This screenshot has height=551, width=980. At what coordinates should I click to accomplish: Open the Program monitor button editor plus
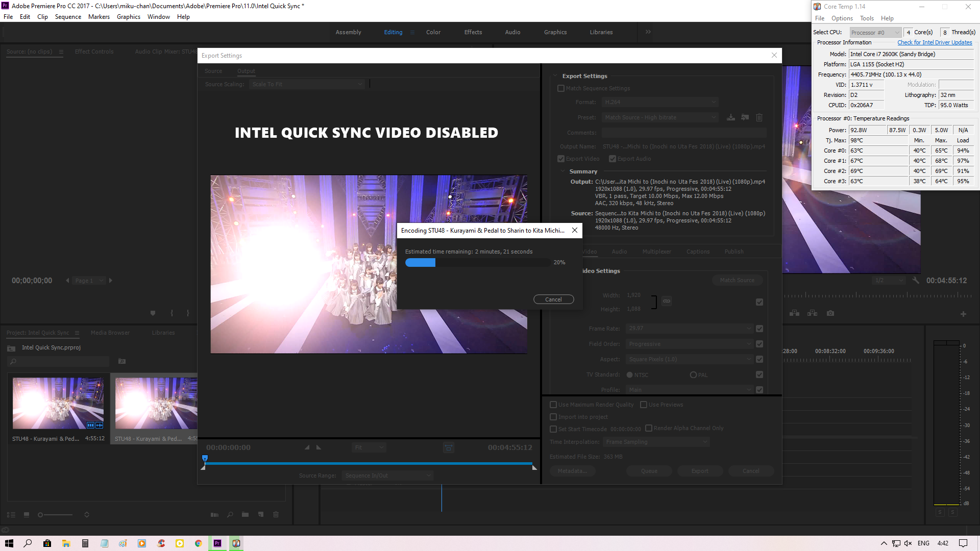(963, 314)
